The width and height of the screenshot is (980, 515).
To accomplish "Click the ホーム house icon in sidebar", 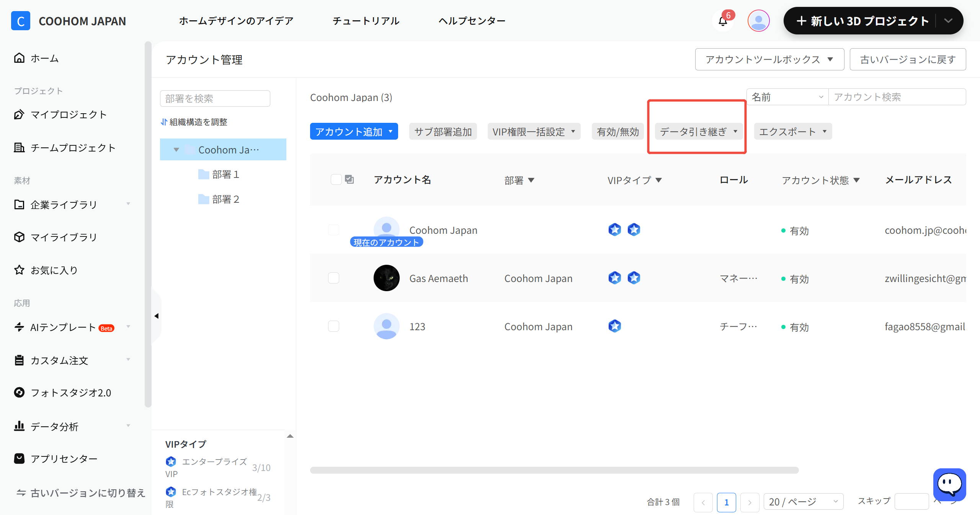I will pos(19,58).
